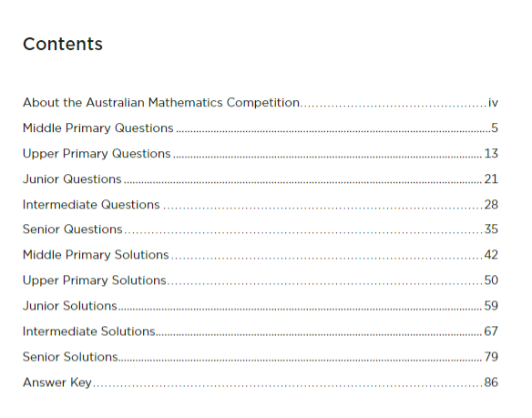532x418 pixels.
Task: Click page number 59
Action: pos(491,305)
